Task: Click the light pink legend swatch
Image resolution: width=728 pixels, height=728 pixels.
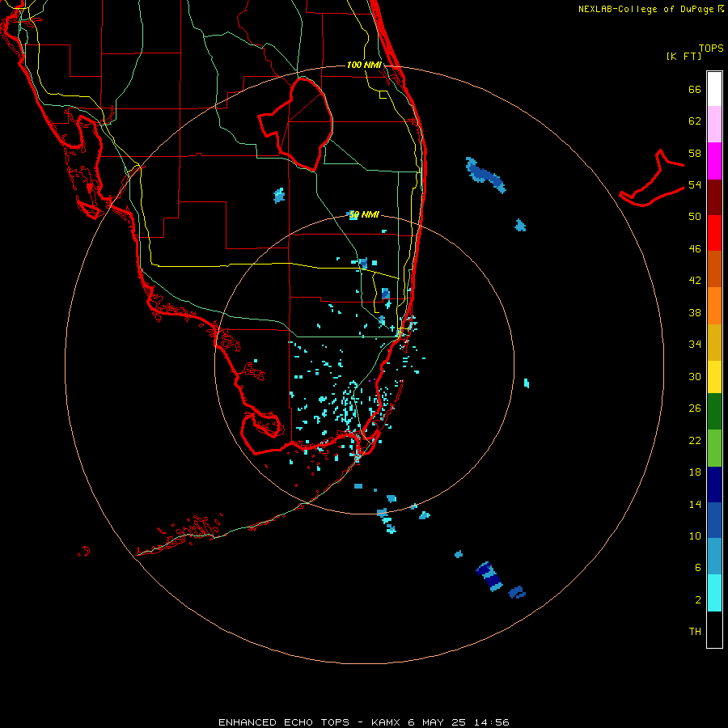Action: [x=714, y=124]
